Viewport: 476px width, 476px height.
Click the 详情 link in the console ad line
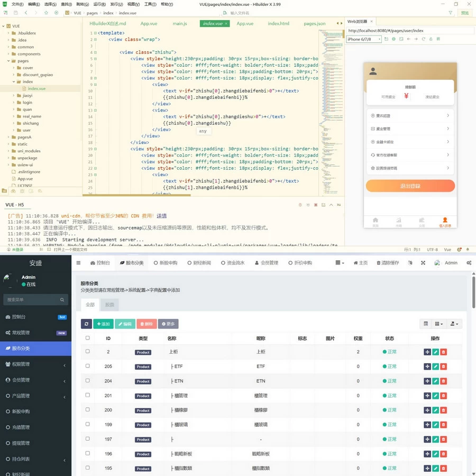(161, 216)
